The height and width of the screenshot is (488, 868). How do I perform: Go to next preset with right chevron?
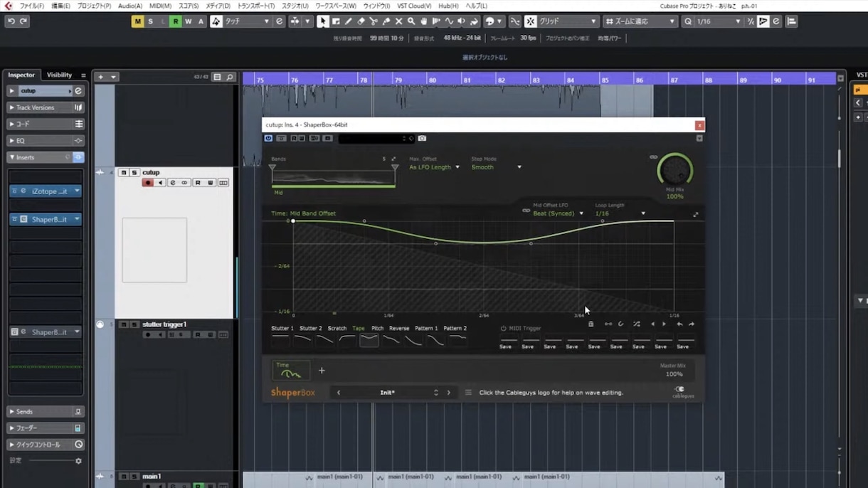tap(448, 393)
